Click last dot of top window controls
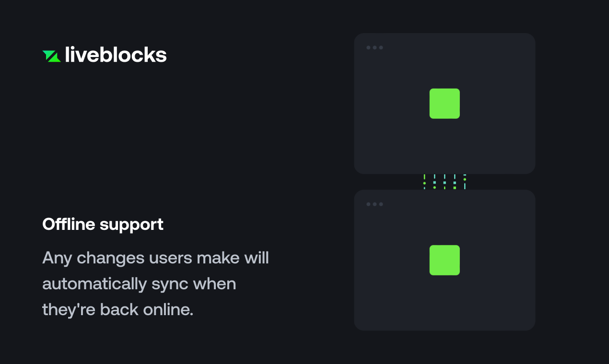Image resolution: width=609 pixels, height=364 pixels. point(381,47)
